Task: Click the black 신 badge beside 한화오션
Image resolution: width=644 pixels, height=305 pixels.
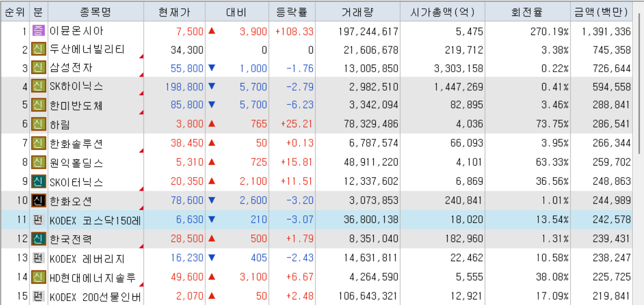Action: click(38, 200)
